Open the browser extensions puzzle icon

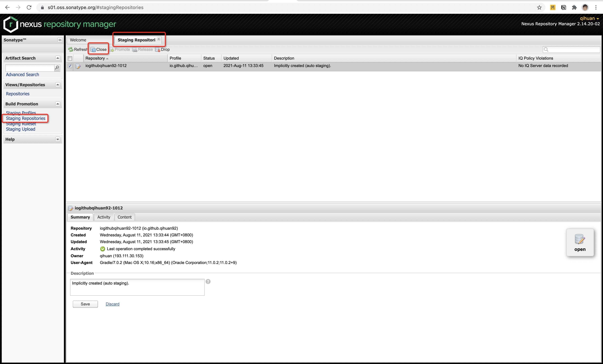tap(574, 7)
